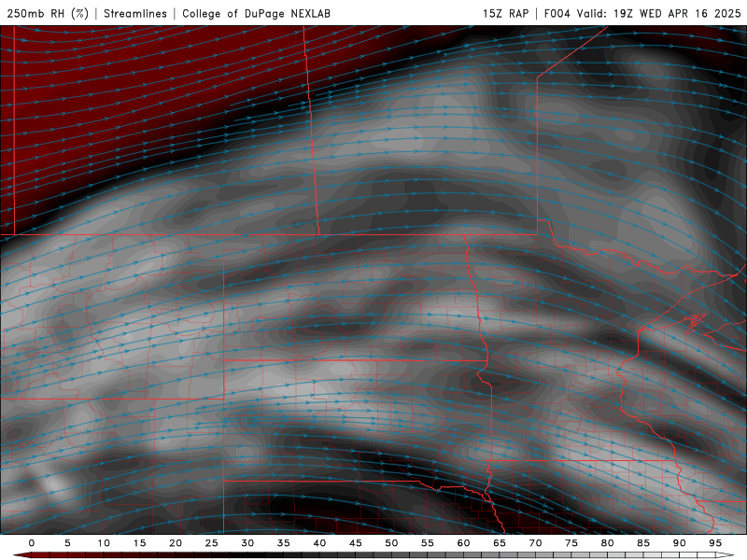Click the "90" label on the color scale
The image size is (747, 560).
679,543
